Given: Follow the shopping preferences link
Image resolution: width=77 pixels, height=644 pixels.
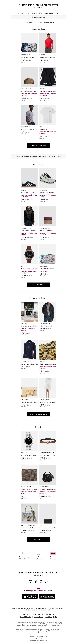Looking at the screenshot, I should point(55,156).
